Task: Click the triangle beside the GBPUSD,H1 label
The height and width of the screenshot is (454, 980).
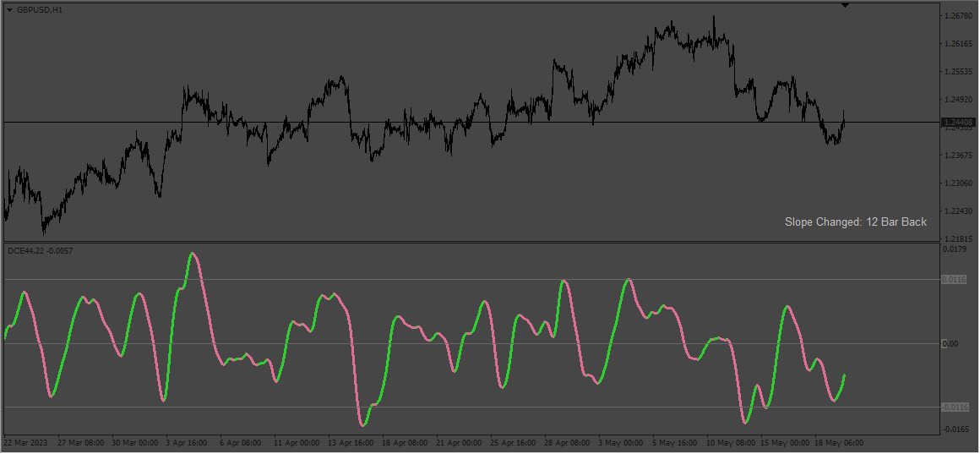Action: (x=9, y=10)
